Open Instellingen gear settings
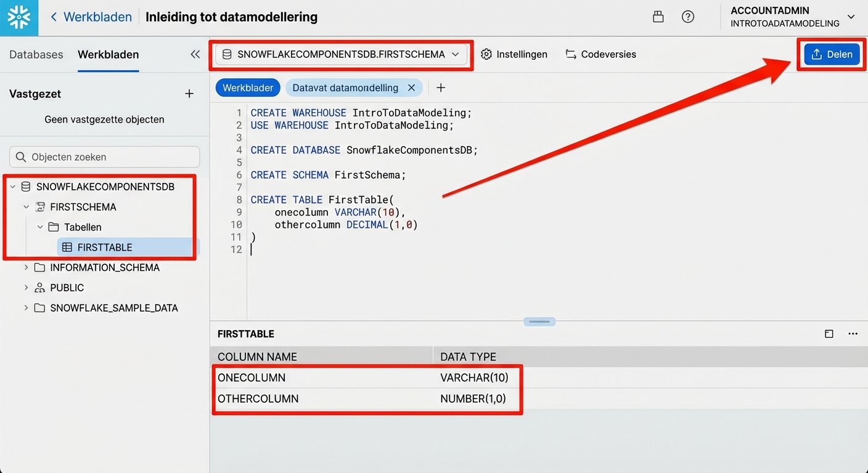The image size is (868, 473). tap(514, 54)
